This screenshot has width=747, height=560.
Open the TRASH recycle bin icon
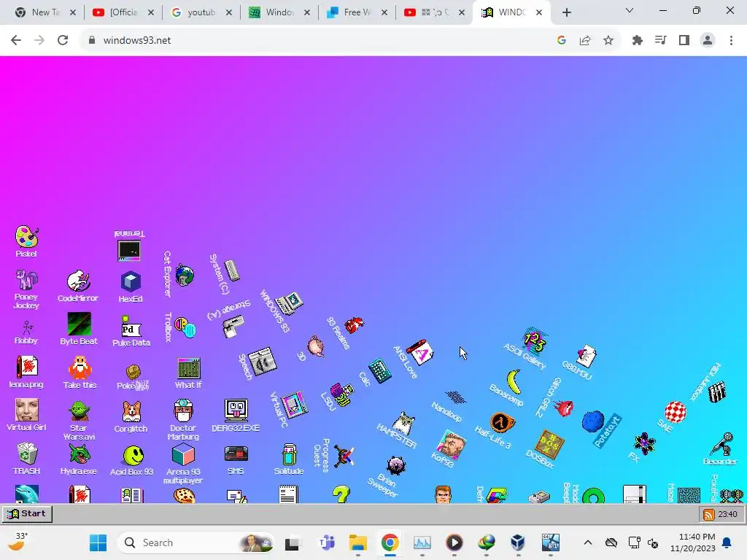[x=27, y=454]
